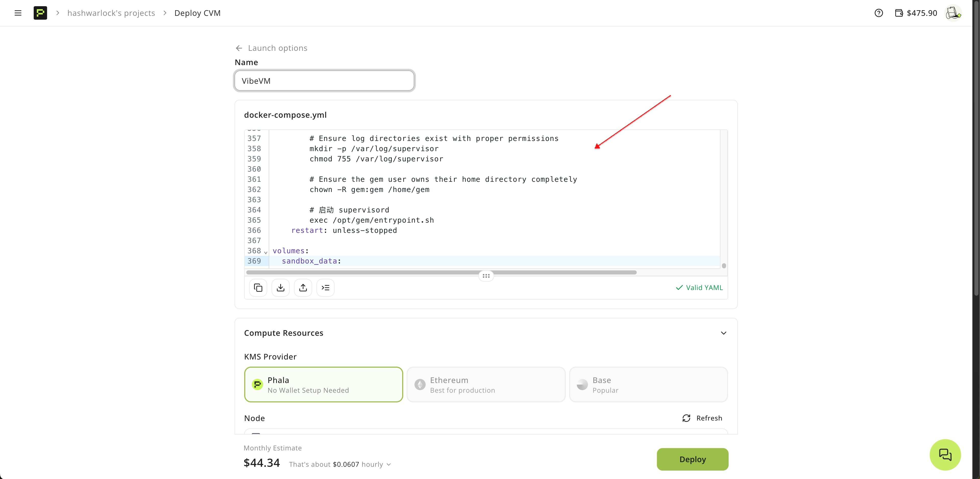Select Base KMS provider
This screenshot has width=980, height=479.
click(x=648, y=385)
